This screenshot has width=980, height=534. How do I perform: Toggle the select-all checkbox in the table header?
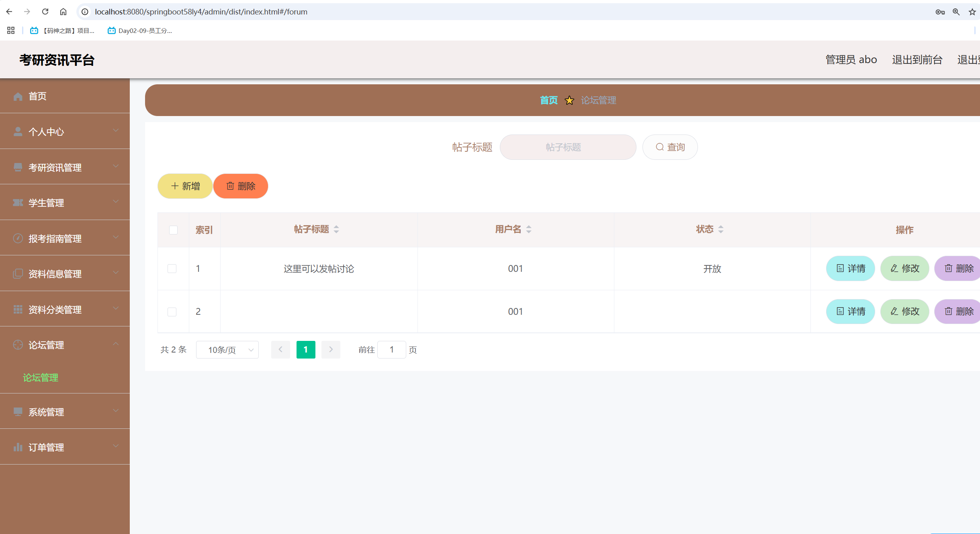coord(173,230)
